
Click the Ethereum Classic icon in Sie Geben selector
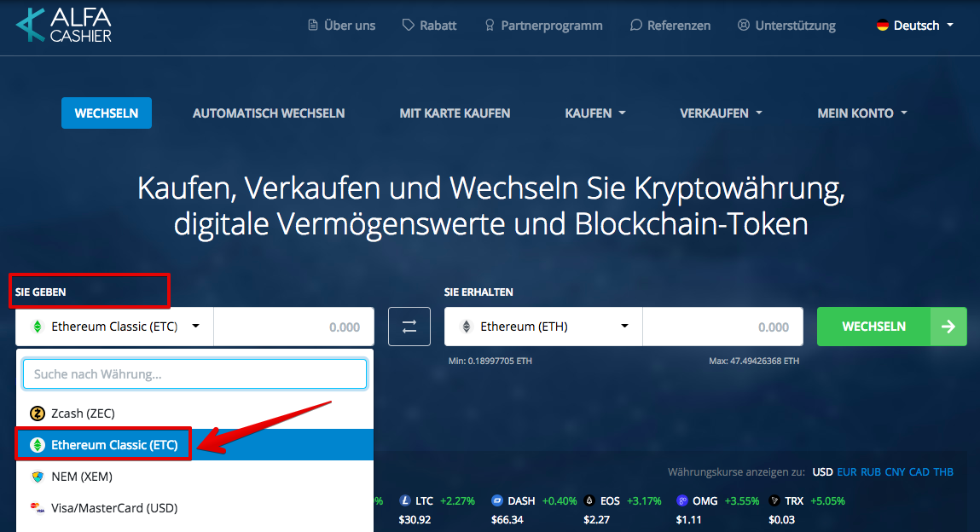(38, 327)
